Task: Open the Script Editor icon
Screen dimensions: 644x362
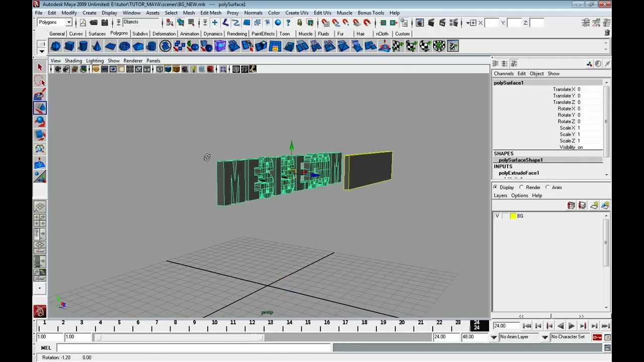Action: (x=607, y=348)
